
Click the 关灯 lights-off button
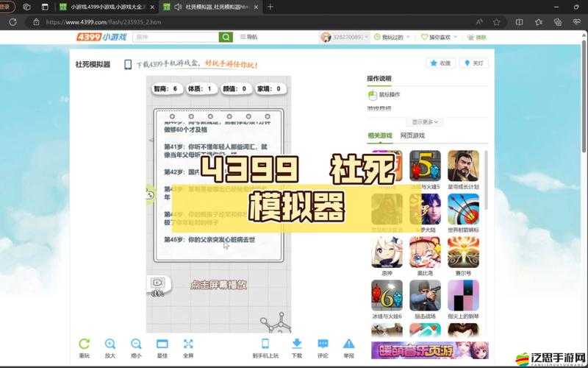474,63
